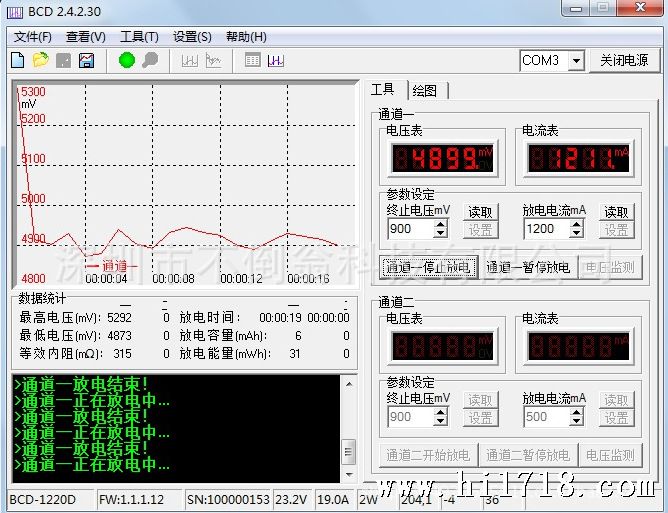Click channel one 终止电压 field showing 900
Viewport: 668px width, 513px height.
411,229
